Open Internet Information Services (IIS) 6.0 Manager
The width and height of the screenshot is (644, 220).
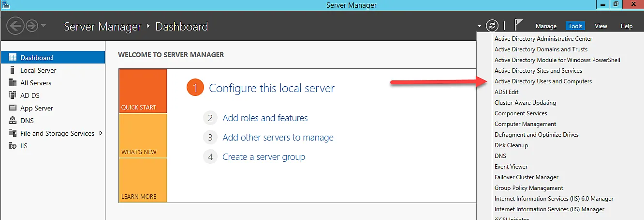click(x=554, y=199)
